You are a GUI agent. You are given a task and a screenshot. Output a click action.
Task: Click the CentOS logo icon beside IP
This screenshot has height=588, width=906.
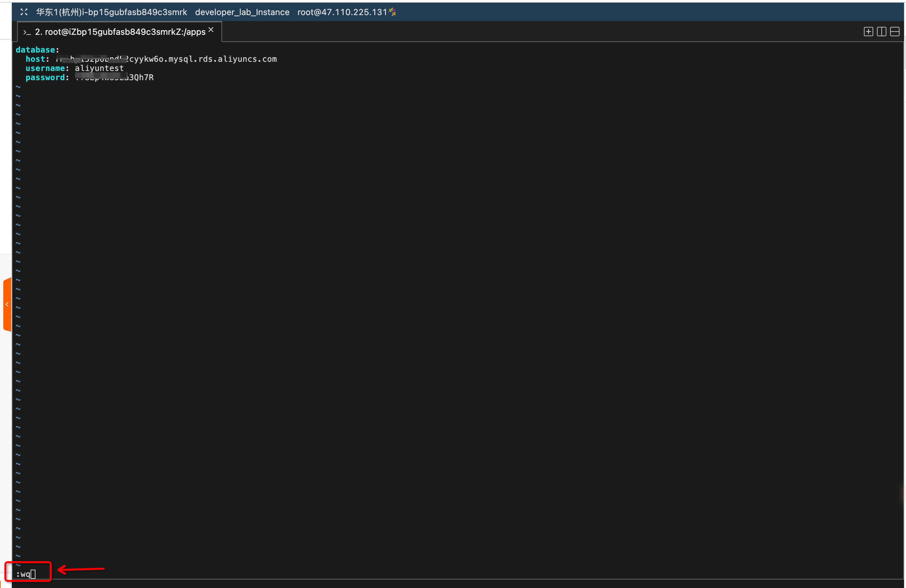tap(393, 12)
